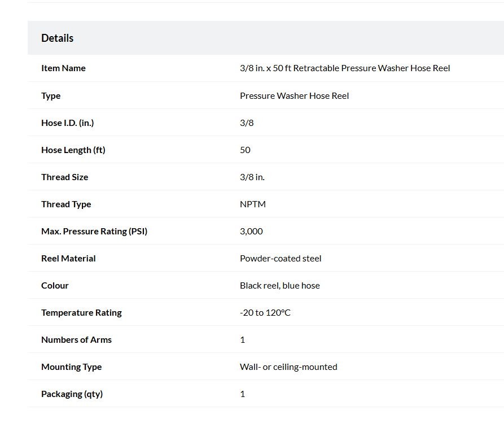Click the Retractable Pressure Washer Hose Reel value
This screenshot has height=423, width=504.
[x=345, y=68]
